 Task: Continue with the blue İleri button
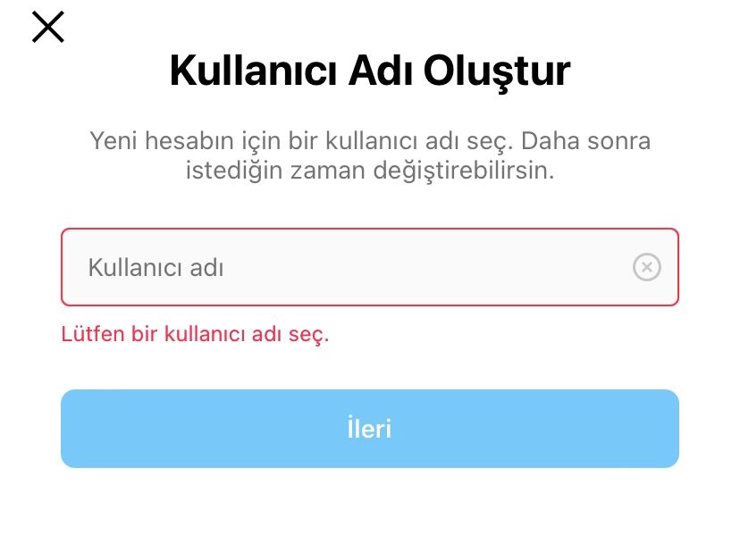(x=370, y=429)
